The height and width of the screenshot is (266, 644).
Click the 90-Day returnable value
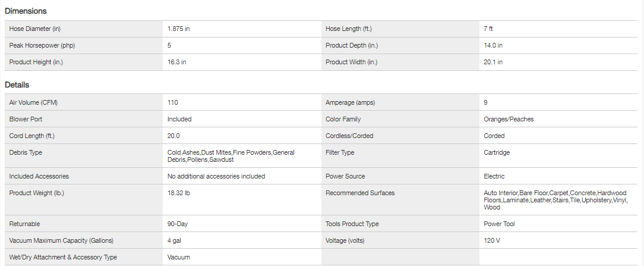tap(178, 224)
